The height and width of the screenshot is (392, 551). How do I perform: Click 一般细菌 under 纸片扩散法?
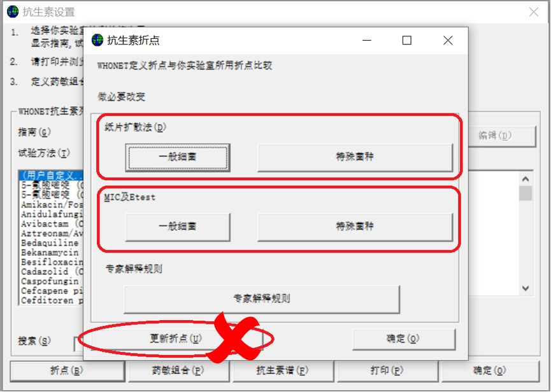pos(178,157)
